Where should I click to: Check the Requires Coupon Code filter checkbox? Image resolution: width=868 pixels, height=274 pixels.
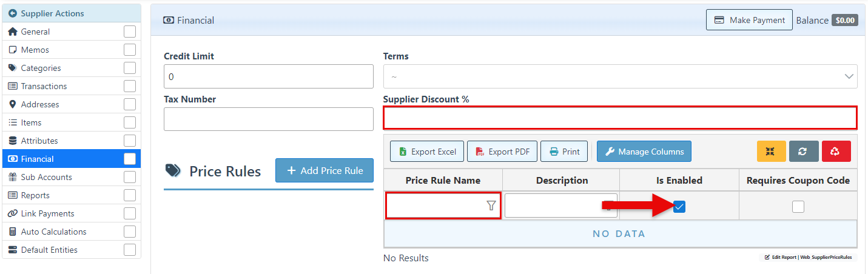point(798,207)
